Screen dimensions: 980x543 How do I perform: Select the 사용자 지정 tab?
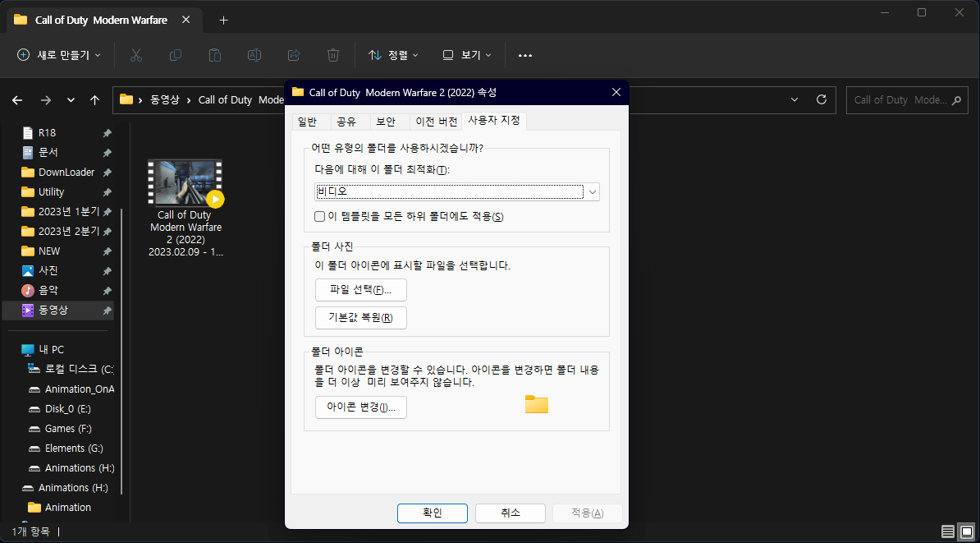tap(494, 121)
